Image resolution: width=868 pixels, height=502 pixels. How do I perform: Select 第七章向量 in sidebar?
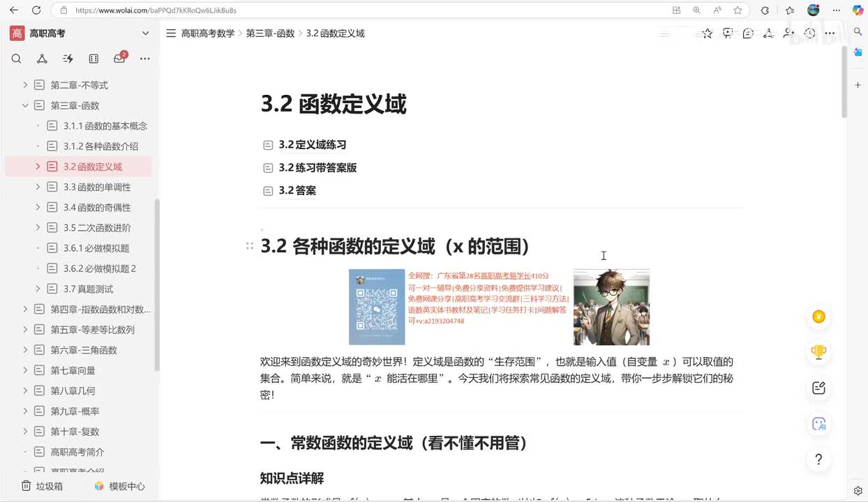point(73,370)
